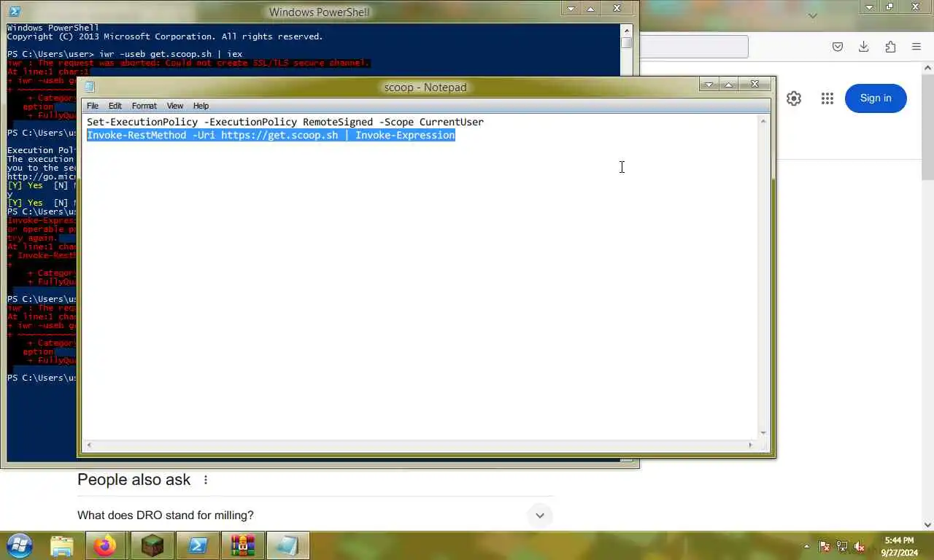Click the PowerShell scrollbar thumb
The width and height of the screenshot is (934, 560).
627,42
